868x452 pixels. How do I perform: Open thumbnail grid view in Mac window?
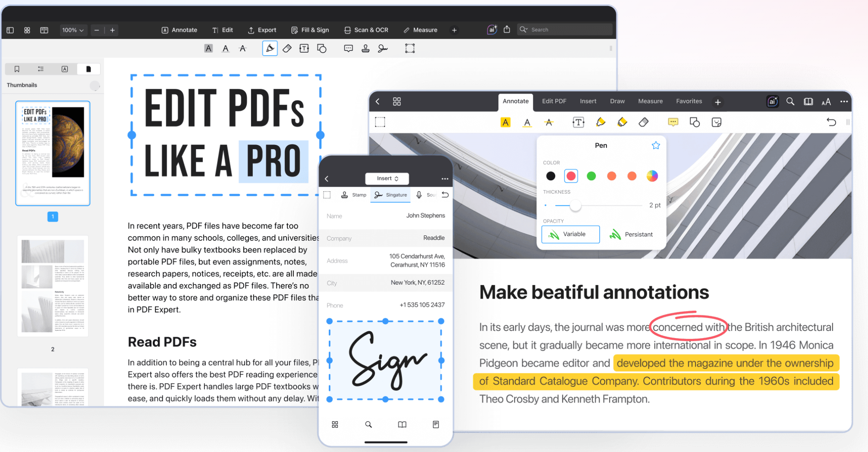(x=27, y=30)
